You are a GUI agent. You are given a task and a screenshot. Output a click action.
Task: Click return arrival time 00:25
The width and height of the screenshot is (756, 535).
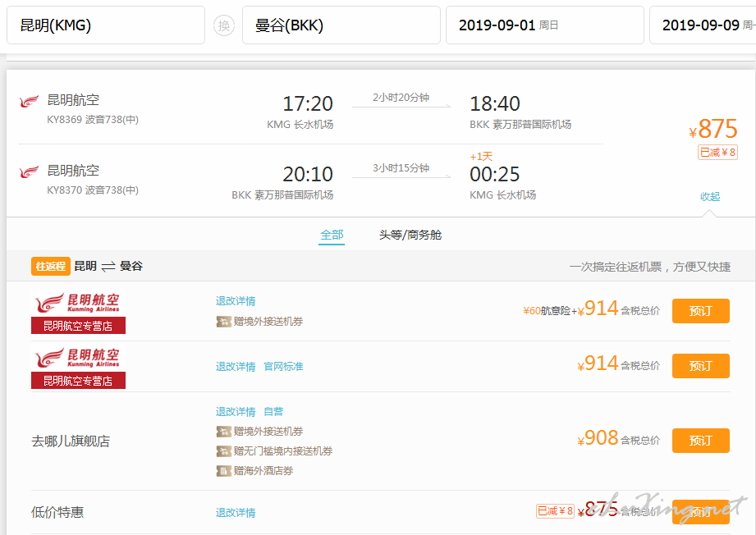click(x=495, y=174)
